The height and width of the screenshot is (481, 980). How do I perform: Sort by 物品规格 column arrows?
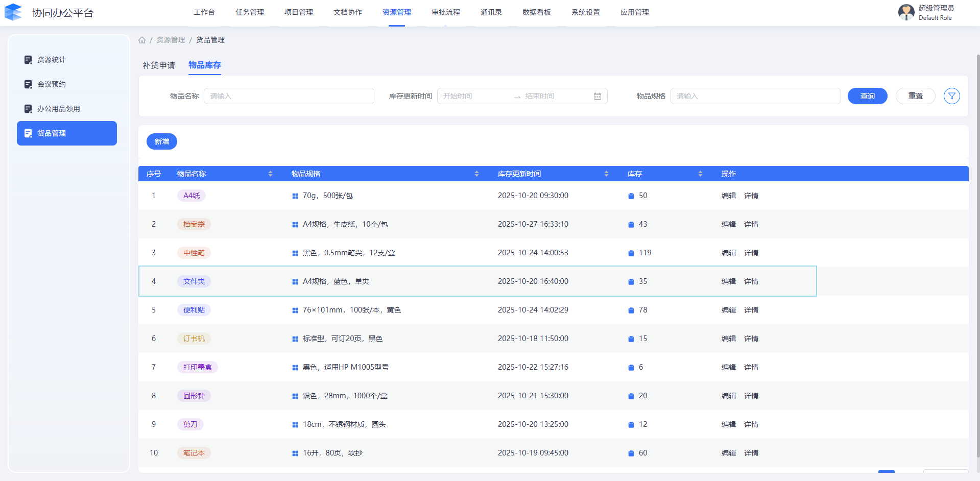[476, 174]
